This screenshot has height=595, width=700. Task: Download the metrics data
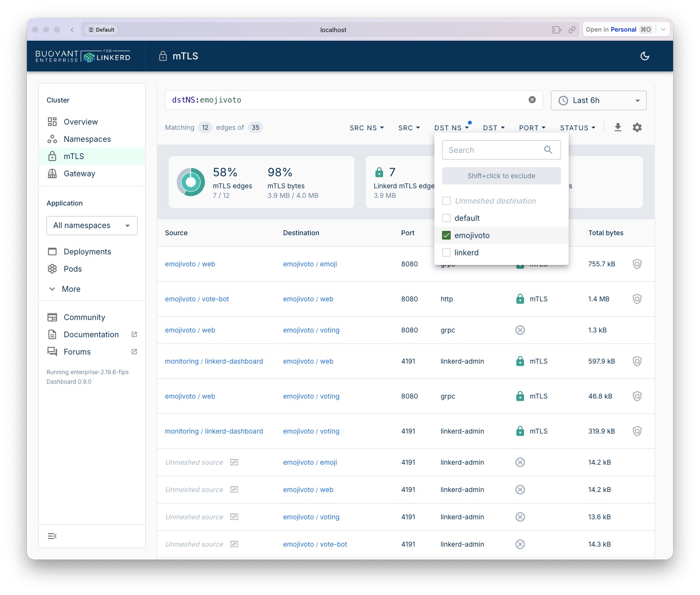pos(618,127)
